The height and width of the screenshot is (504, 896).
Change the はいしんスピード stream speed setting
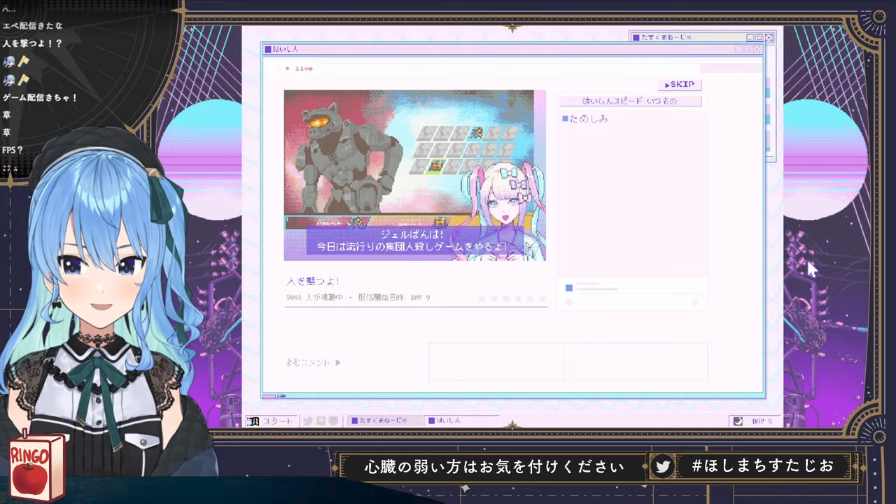630,101
